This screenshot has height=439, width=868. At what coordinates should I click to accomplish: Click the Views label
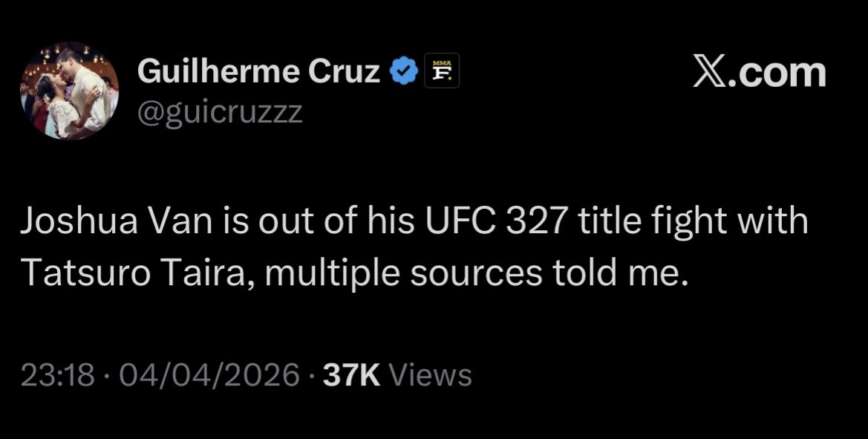coord(431,376)
